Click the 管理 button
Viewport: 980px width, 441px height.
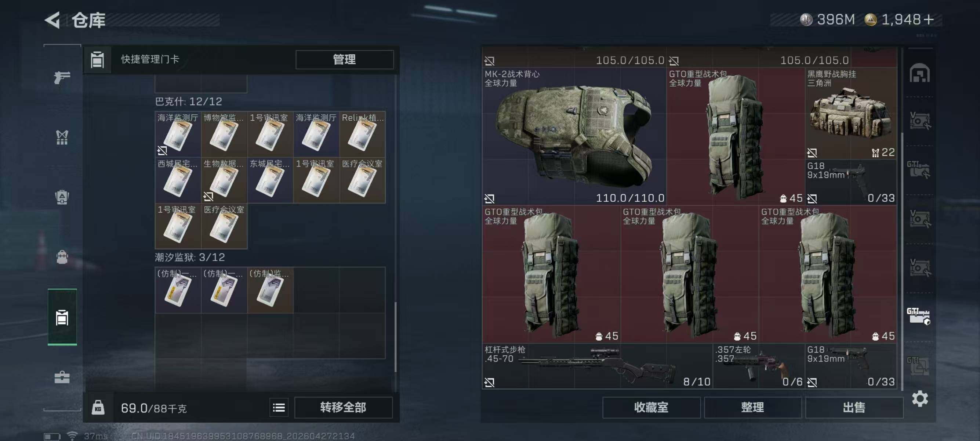(344, 60)
